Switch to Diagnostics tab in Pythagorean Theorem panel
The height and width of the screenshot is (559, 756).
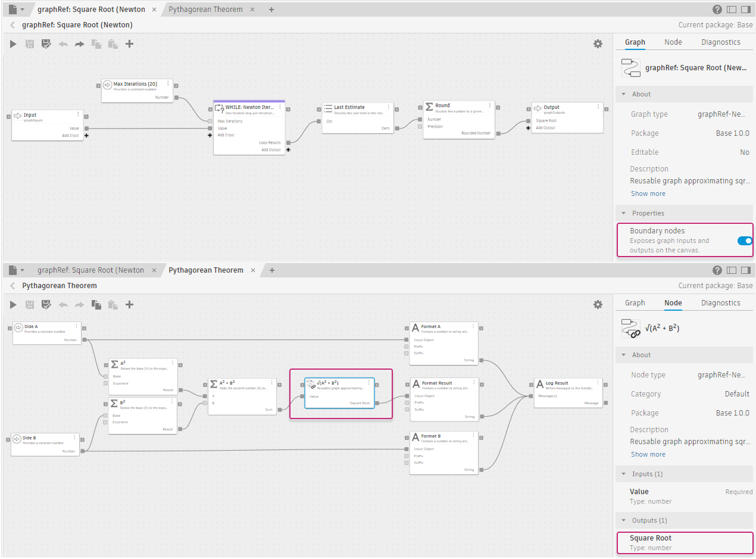721,303
